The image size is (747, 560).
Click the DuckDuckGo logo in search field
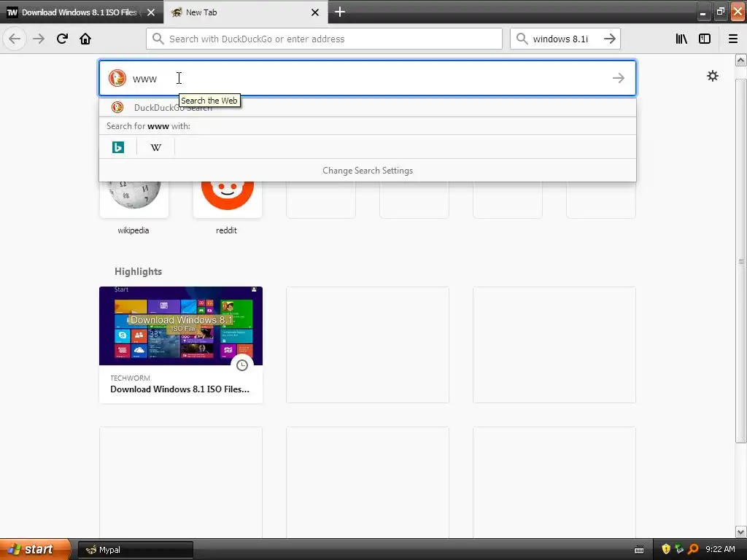click(117, 78)
